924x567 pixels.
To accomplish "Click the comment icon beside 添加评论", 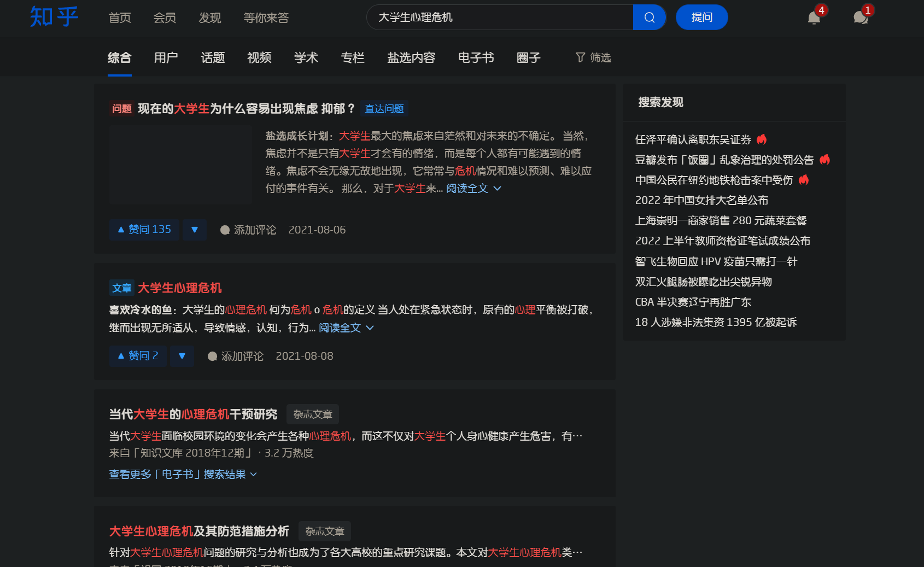I will coord(225,230).
